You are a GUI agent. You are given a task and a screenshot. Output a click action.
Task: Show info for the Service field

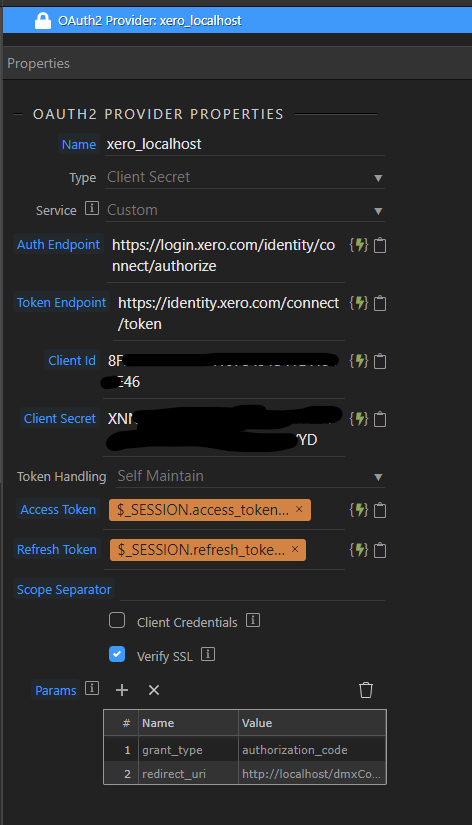tap(92, 208)
